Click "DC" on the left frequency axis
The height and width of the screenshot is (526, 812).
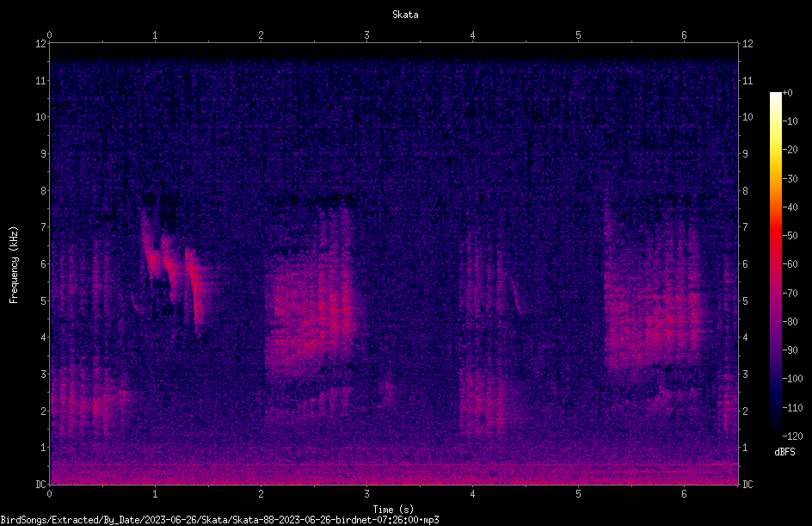tap(40, 485)
